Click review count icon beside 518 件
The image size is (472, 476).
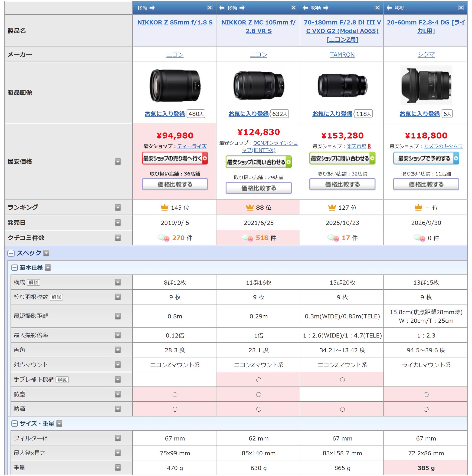(247, 238)
